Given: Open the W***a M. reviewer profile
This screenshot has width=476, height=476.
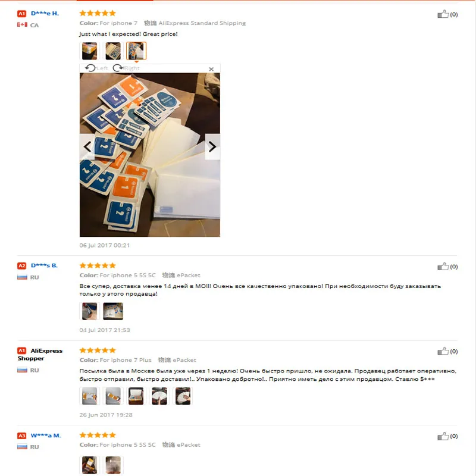Looking at the screenshot, I should click(x=46, y=436).
